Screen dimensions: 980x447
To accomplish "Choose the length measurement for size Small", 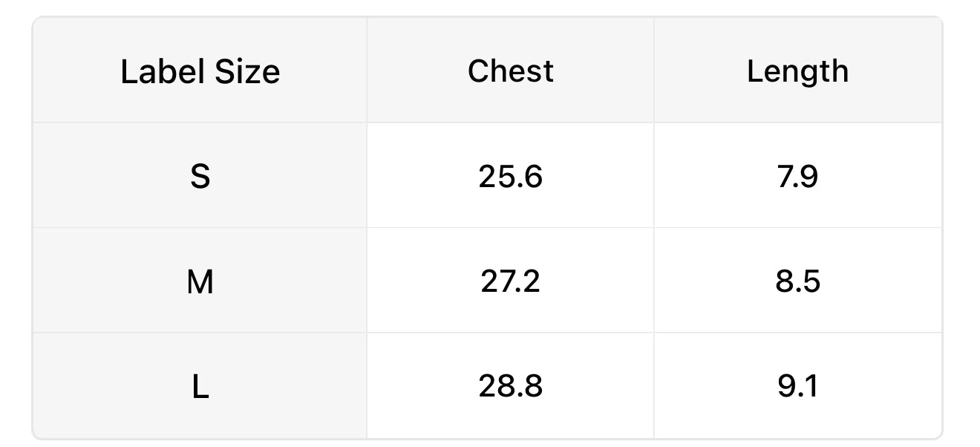I will click(x=797, y=177).
